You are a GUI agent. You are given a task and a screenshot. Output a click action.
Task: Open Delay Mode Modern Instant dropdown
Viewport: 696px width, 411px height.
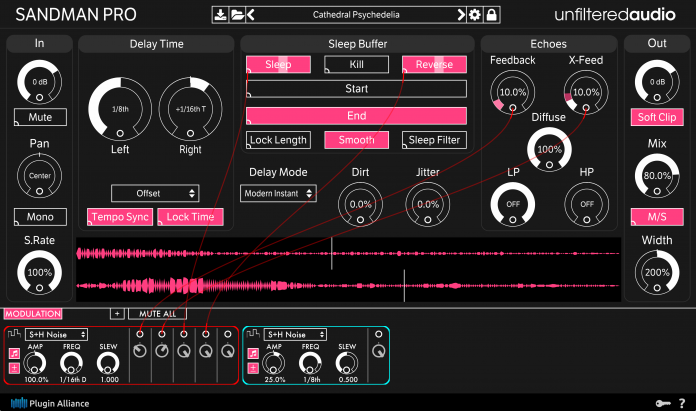[x=278, y=194]
